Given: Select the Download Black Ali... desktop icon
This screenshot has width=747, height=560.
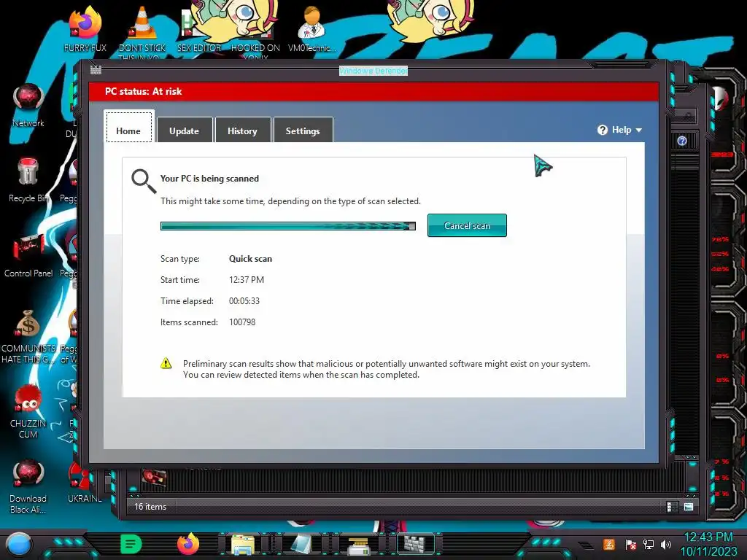Looking at the screenshot, I should (28, 486).
